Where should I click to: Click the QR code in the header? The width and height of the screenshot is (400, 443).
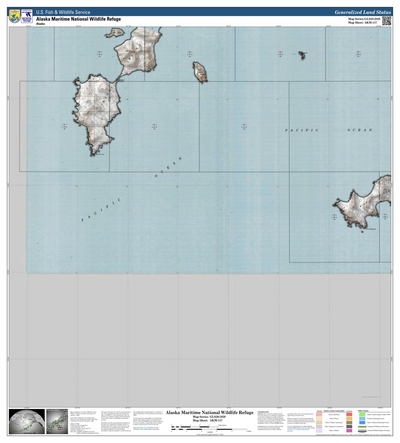pos(386,21)
